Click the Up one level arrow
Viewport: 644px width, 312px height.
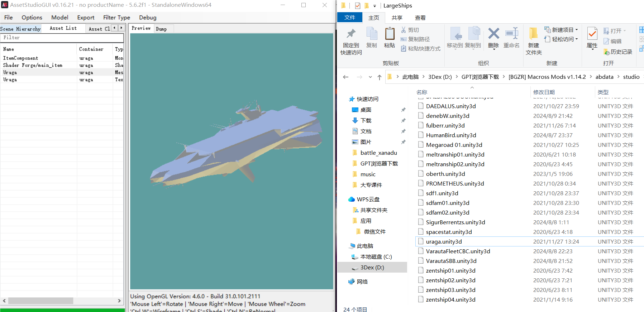coord(380,77)
